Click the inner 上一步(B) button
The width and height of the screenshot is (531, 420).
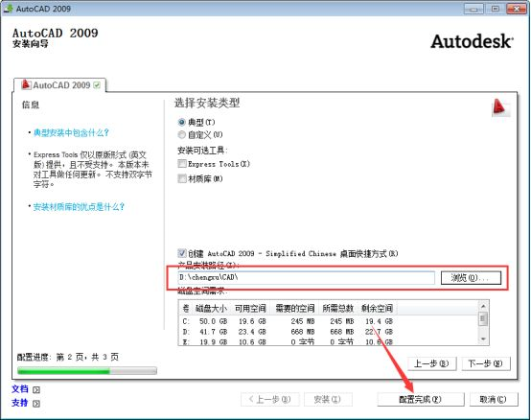pyautogui.click(x=431, y=363)
